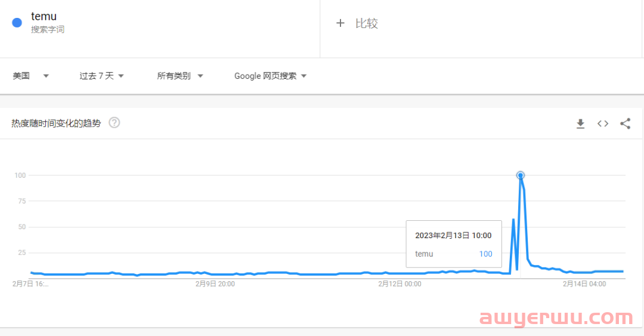
Task: Open the Google 网页搜索 search type dropdown
Action: [270, 76]
